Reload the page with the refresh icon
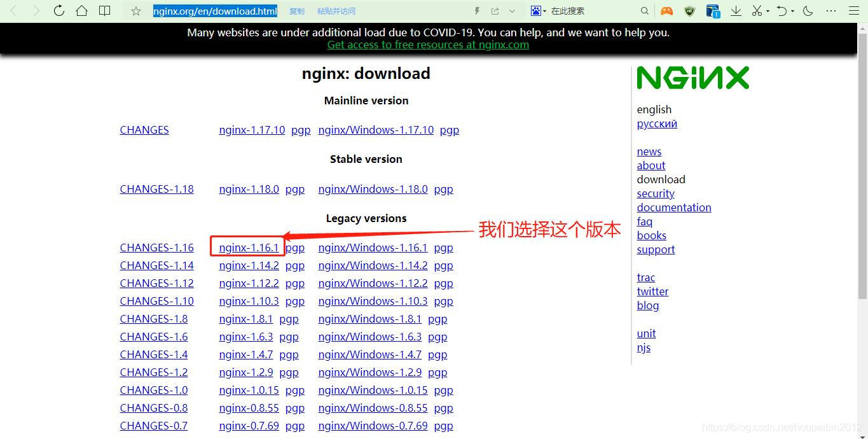This screenshot has height=439, width=868. 59,11
